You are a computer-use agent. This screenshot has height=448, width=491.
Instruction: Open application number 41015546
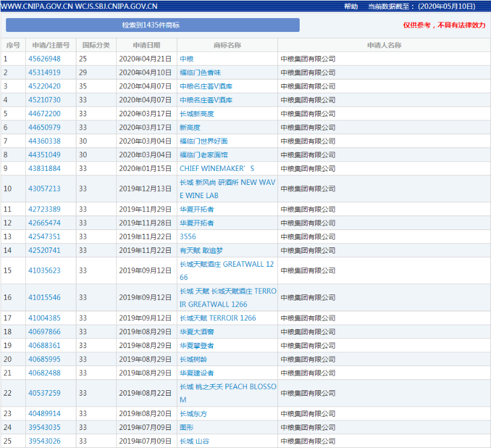[x=44, y=297]
